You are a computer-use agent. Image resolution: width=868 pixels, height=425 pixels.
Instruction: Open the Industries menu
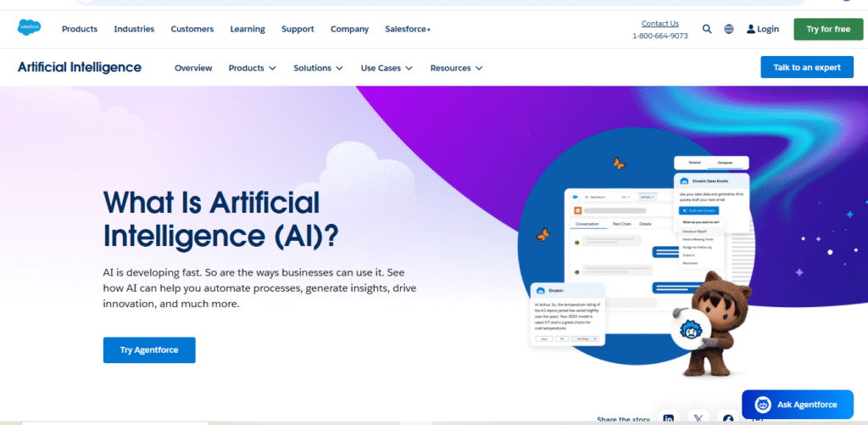(x=134, y=30)
